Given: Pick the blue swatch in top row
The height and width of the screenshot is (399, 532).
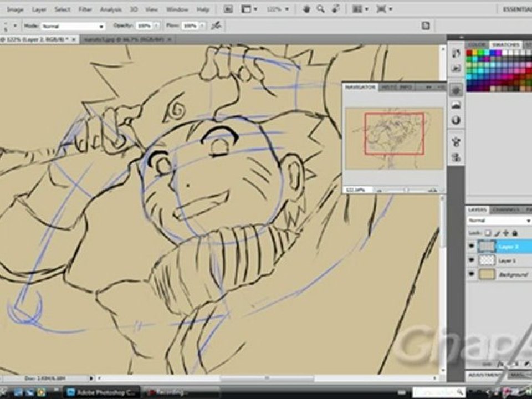Looking at the screenshot, I should click(493, 53).
